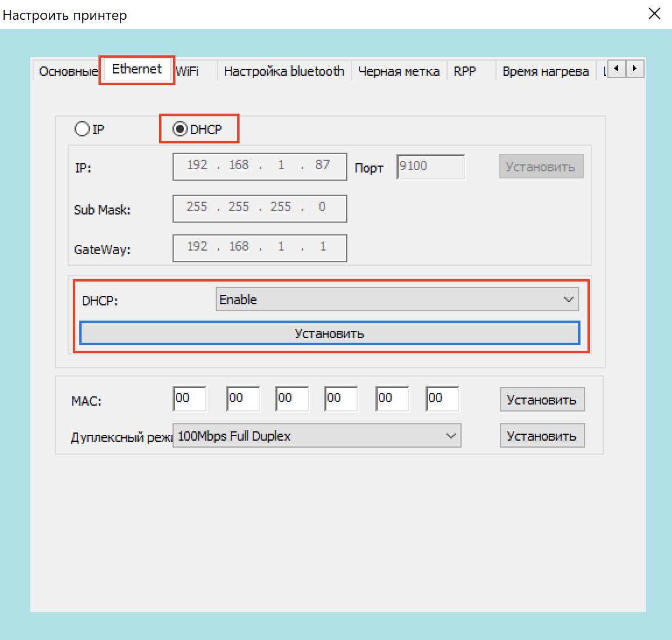
Task: Click Установить next to the duplex mode
Action: 541,436
